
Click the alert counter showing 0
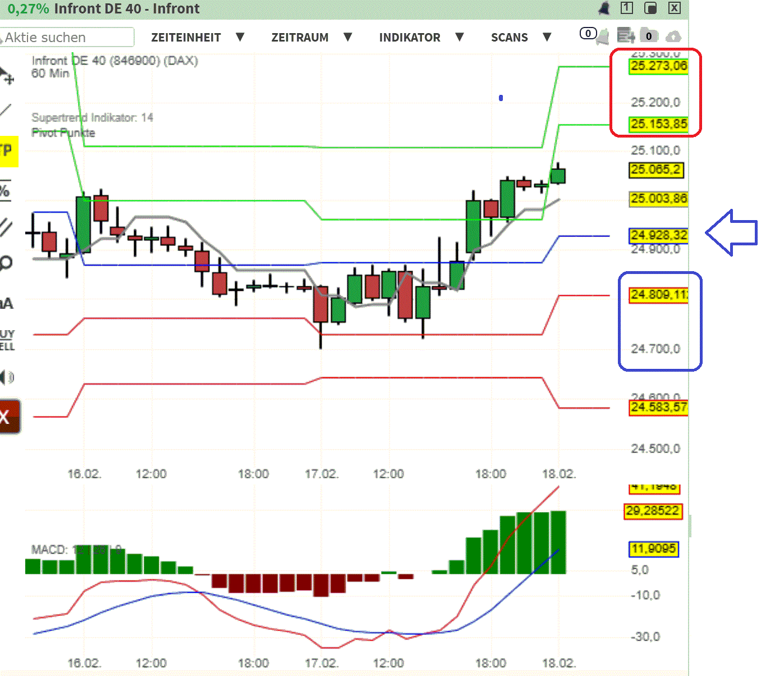click(587, 34)
